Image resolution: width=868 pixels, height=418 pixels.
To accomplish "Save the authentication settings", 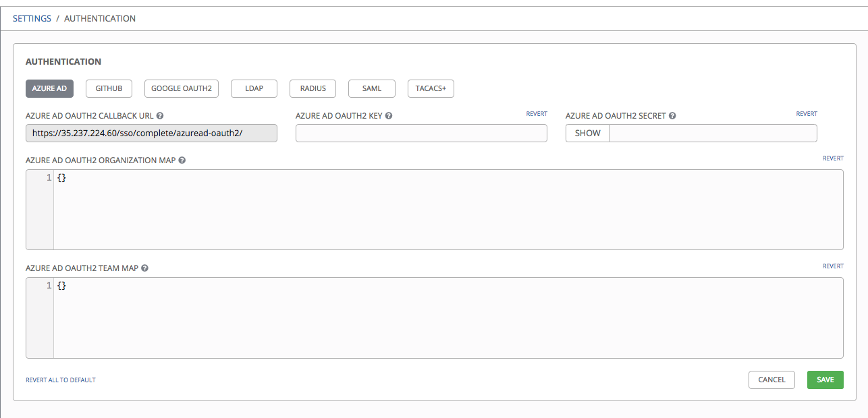I will point(825,380).
